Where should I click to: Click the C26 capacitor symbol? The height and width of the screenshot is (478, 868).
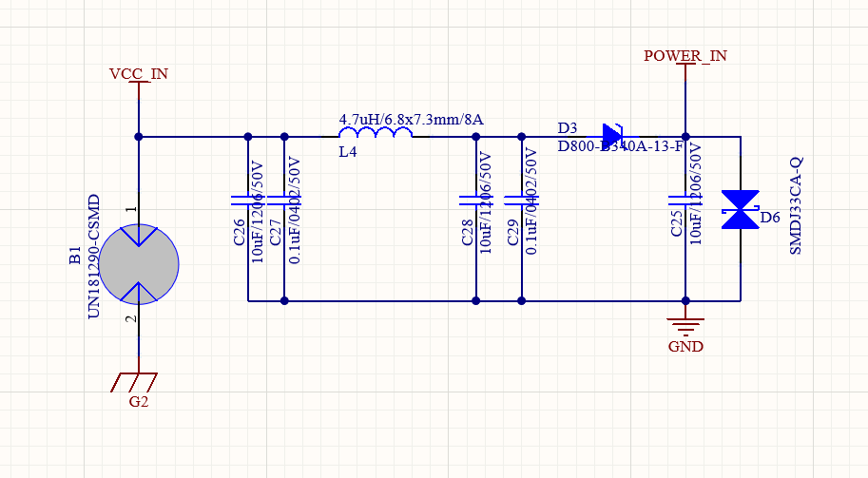click(x=248, y=201)
